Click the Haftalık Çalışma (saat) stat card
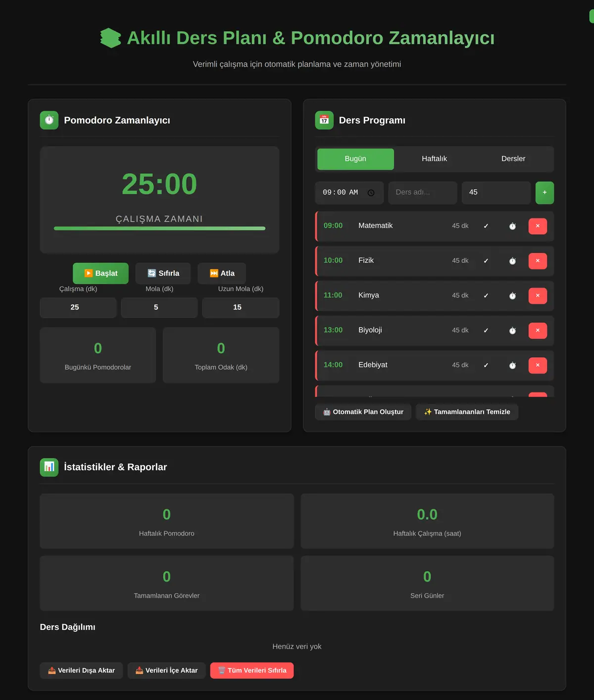The width and height of the screenshot is (594, 700). (427, 521)
